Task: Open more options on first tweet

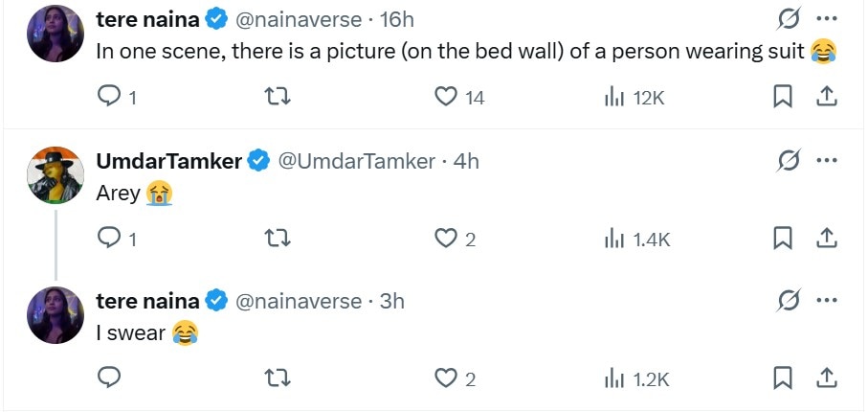Action: 826,18
